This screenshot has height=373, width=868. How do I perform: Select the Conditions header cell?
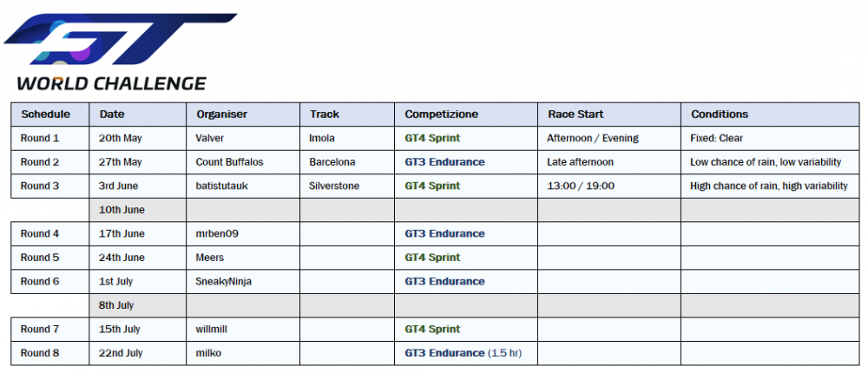point(720,115)
